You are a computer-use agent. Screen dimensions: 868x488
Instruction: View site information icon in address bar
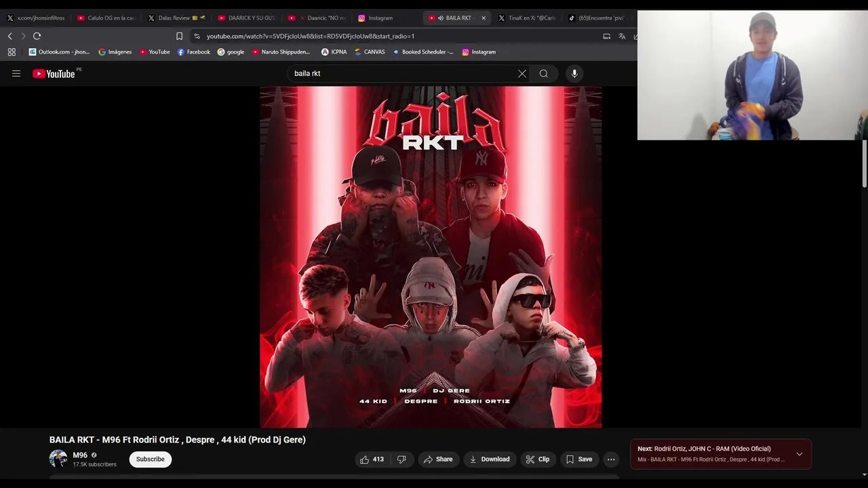tap(197, 36)
